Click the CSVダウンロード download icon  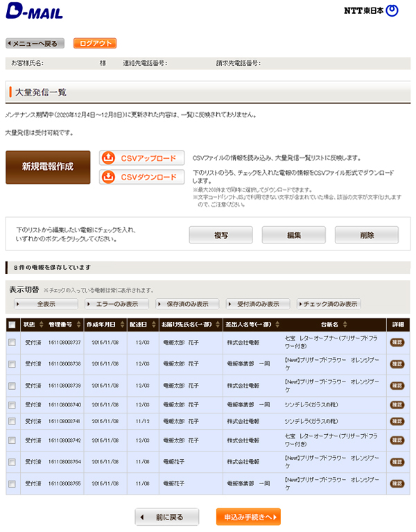(x=108, y=177)
